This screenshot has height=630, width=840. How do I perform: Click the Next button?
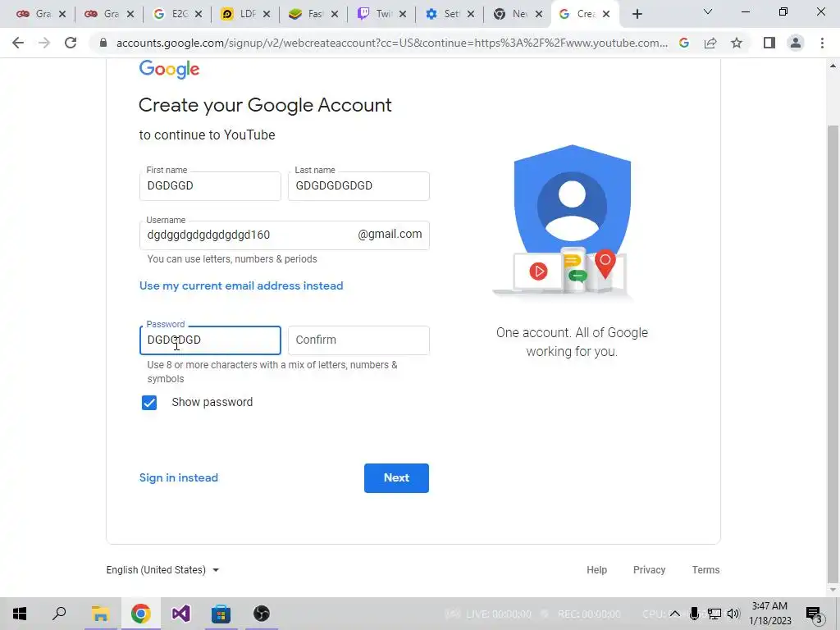point(396,478)
